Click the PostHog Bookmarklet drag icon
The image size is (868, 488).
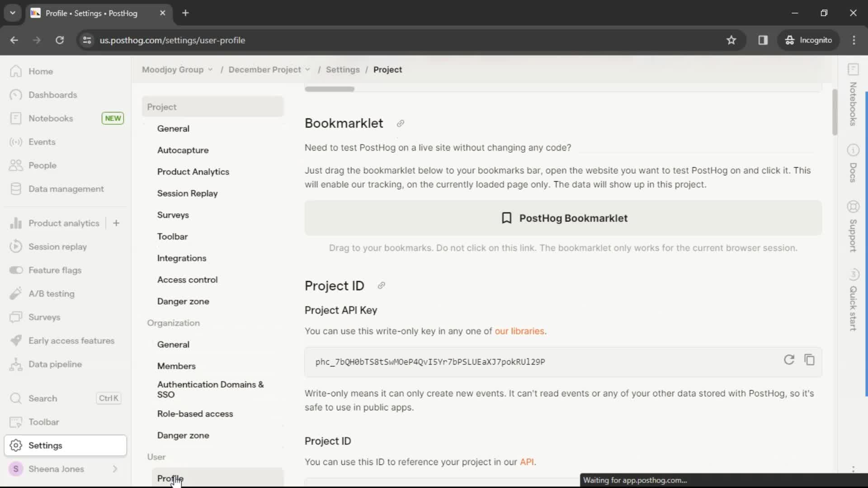click(506, 218)
